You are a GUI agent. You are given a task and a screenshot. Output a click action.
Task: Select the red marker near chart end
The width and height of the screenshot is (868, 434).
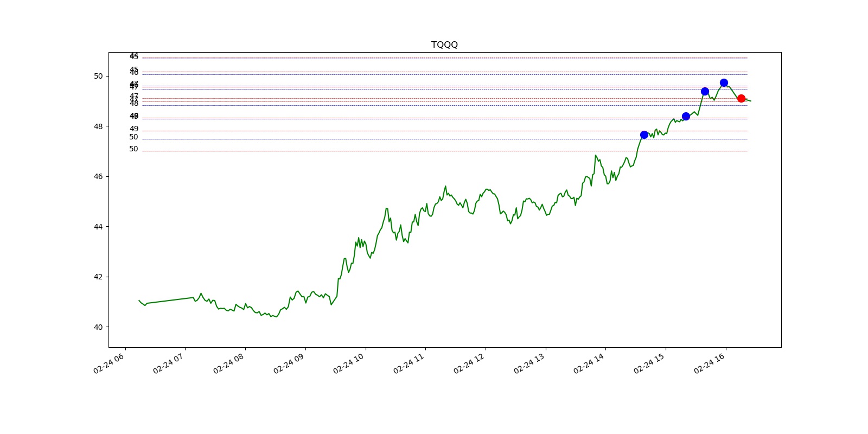(x=741, y=98)
